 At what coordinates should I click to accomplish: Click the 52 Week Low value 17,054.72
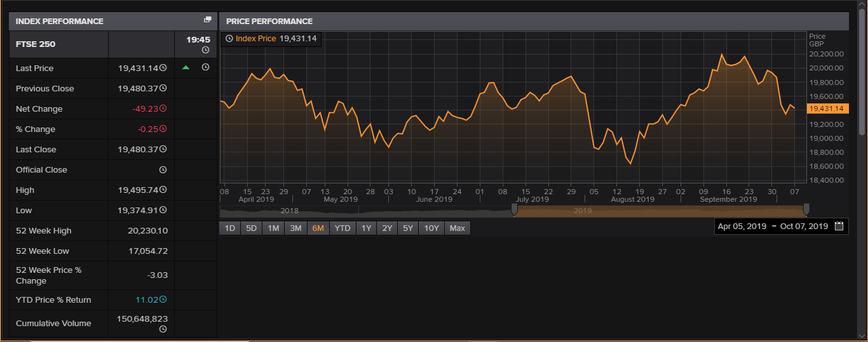pos(148,251)
